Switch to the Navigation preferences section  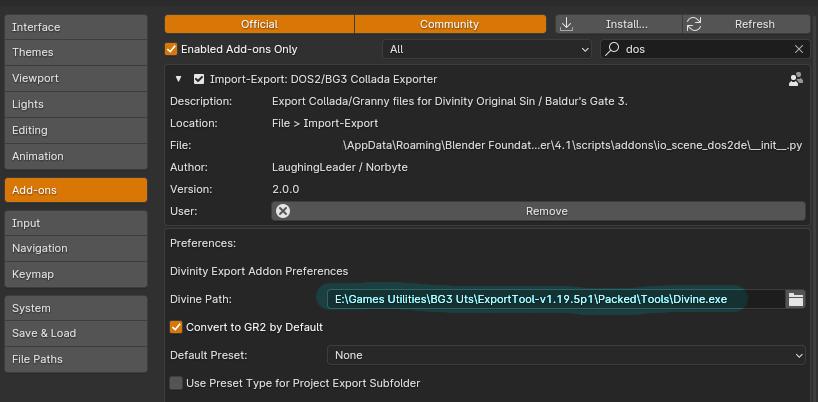[x=76, y=249]
